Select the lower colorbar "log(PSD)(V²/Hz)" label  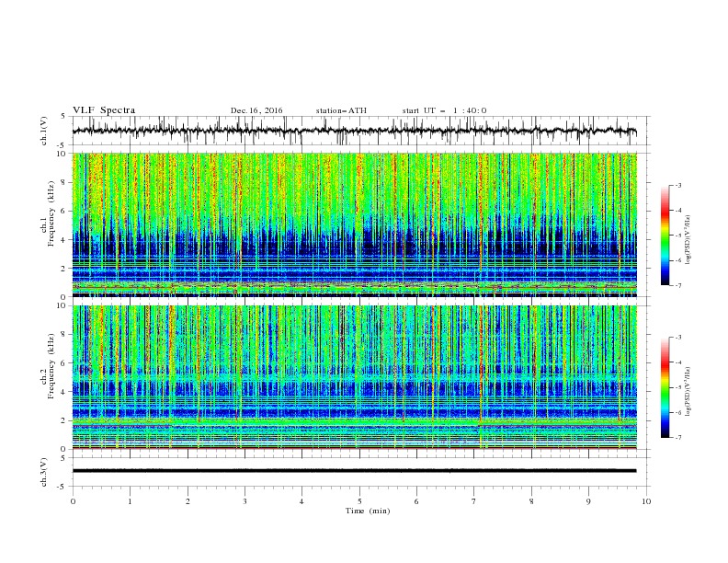(x=688, y=392)
